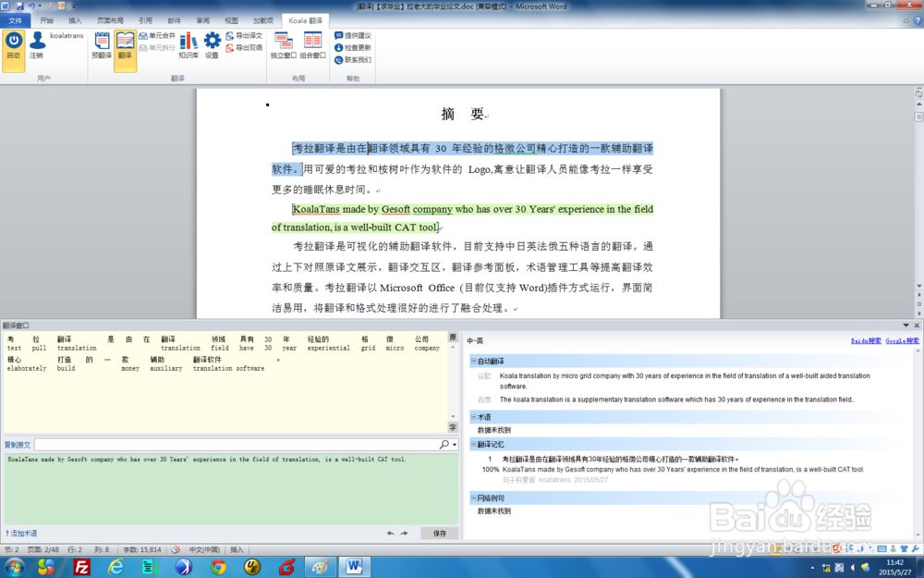924x578 pixels.
Task: Open the 知识库 knowledge base
Action: (188, 46)
